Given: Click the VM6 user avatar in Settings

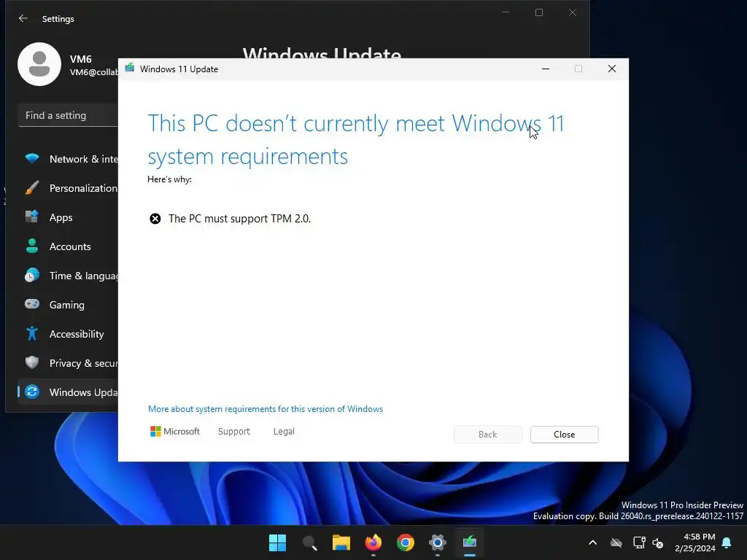Looking at the screenshot, I should pos(39,64).
